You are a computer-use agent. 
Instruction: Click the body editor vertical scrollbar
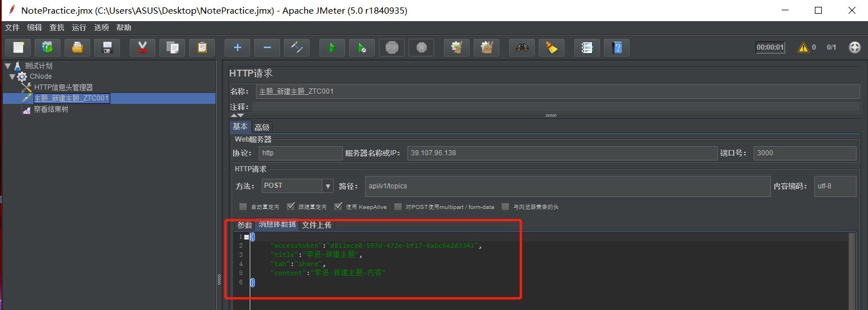851,271
